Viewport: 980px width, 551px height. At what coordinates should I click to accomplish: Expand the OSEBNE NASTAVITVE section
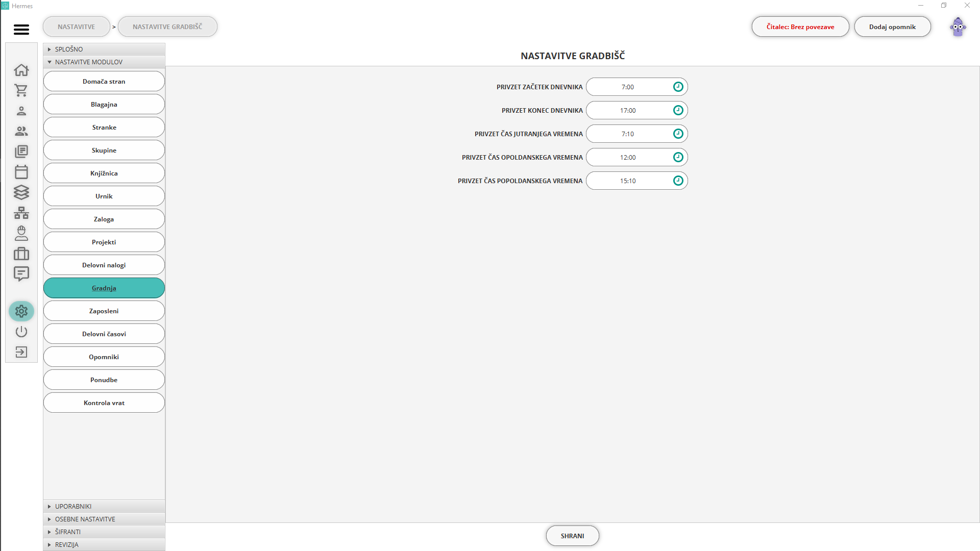[x=104, y=519]
